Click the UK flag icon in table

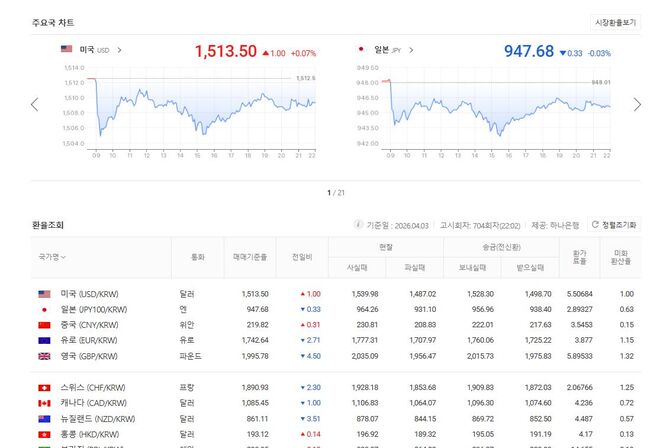coord(44,356)
